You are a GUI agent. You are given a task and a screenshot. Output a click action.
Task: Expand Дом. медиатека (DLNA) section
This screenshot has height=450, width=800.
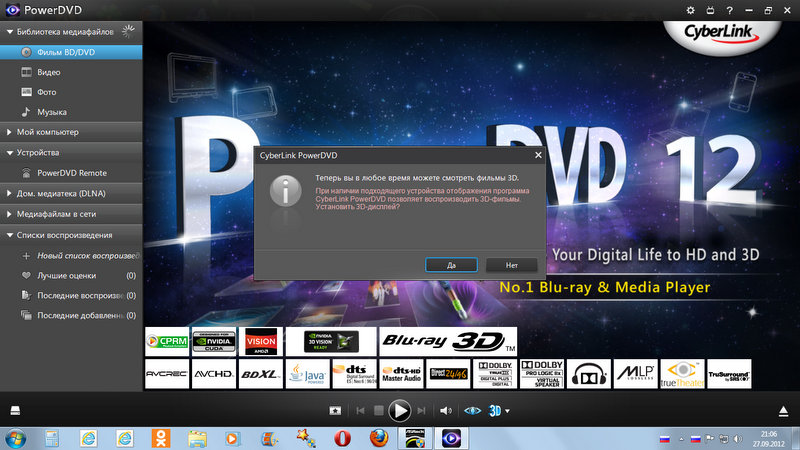9,193
